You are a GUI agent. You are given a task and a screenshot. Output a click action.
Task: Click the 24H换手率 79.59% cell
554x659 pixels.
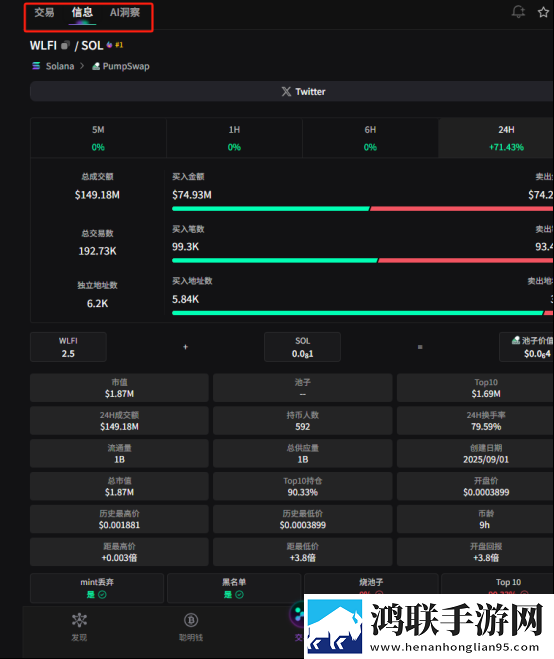click(x=475, y=421)
